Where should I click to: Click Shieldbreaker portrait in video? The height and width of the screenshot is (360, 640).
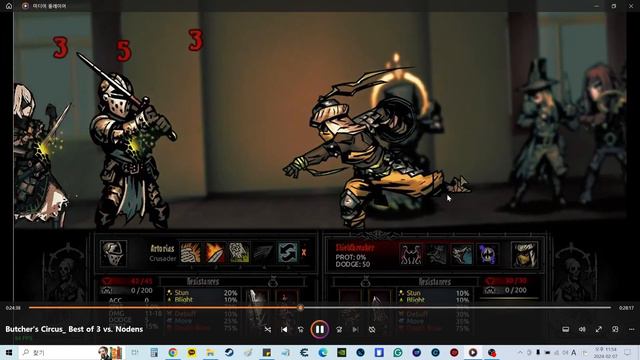(524, 254)
